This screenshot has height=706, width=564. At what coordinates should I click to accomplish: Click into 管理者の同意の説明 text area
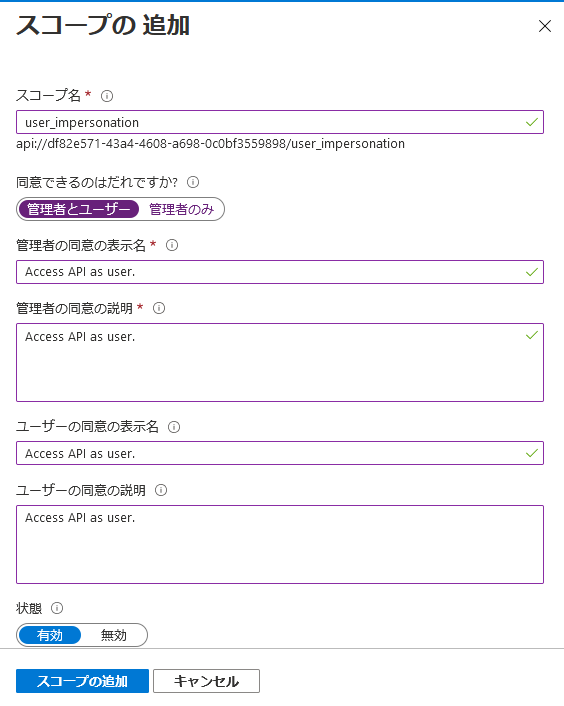(280, 362)
